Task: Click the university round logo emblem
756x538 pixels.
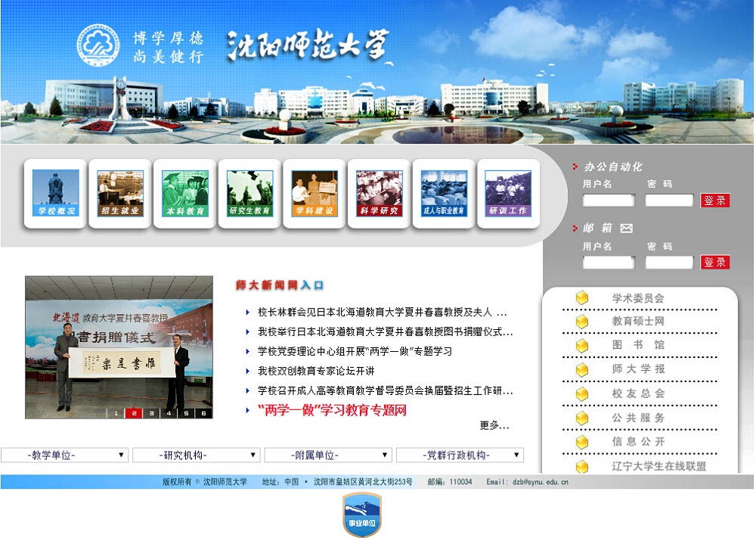Action: [98, 45]
